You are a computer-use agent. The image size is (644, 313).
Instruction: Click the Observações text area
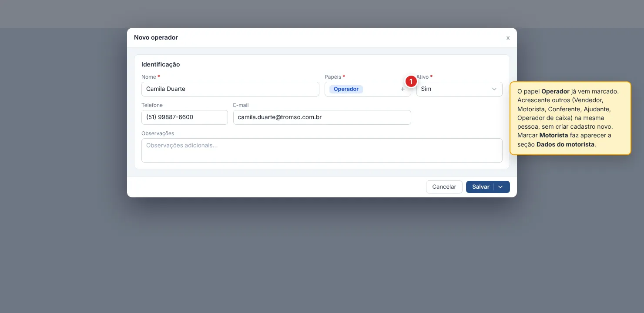pyautogui.click(x=322, y=150)
